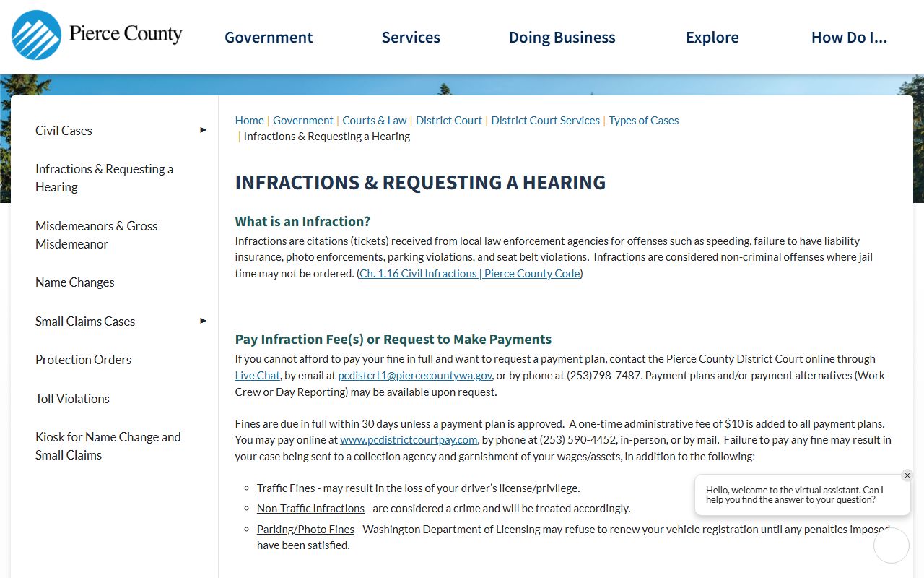924x578 pixels.
Task: Visit www.pcdistrictcourtpay.com payment link
Action: 409,440
